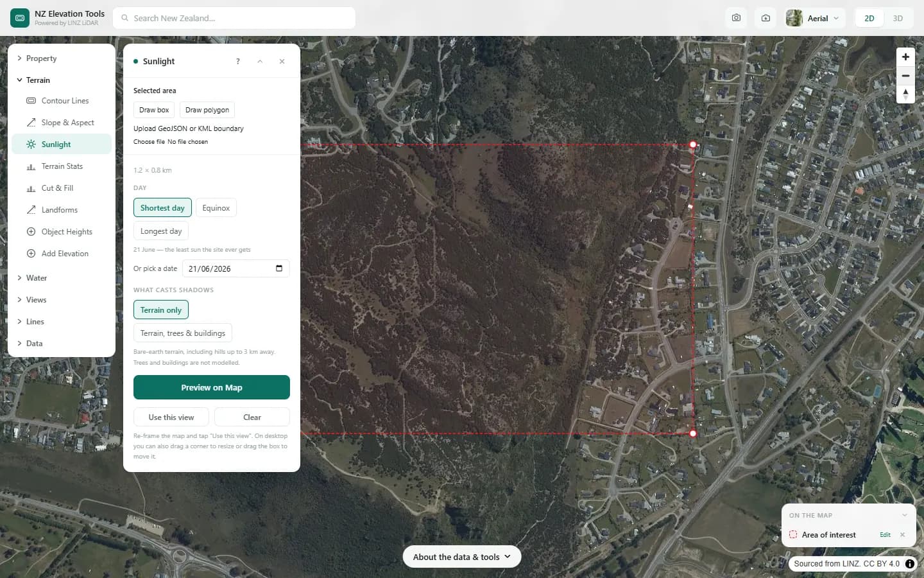The height and width of the screenshot is (578, 924).
Task: Click the second camera export icon
Action: (x=766, y=18)
